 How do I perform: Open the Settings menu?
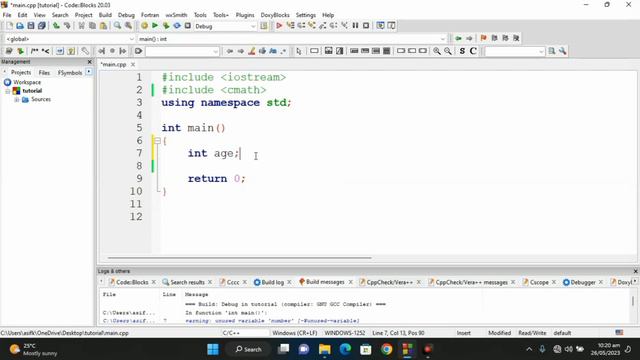306,15
